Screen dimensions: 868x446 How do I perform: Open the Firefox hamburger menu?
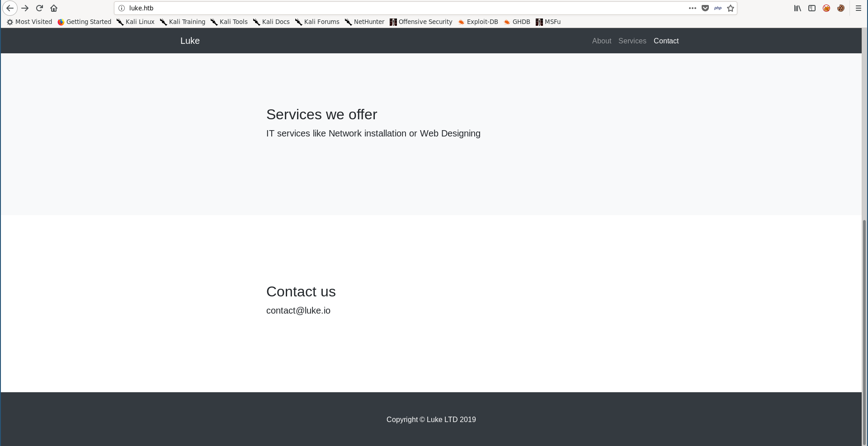click(858, 8)
